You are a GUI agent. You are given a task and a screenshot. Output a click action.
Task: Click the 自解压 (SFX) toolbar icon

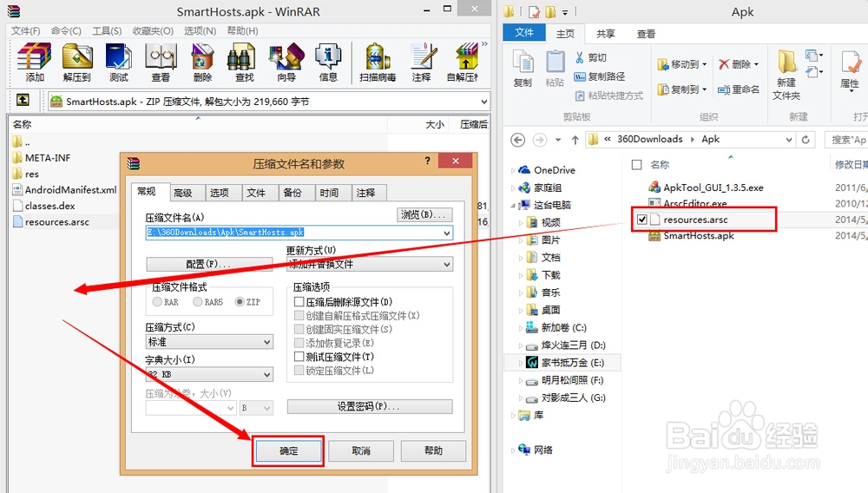464,62
